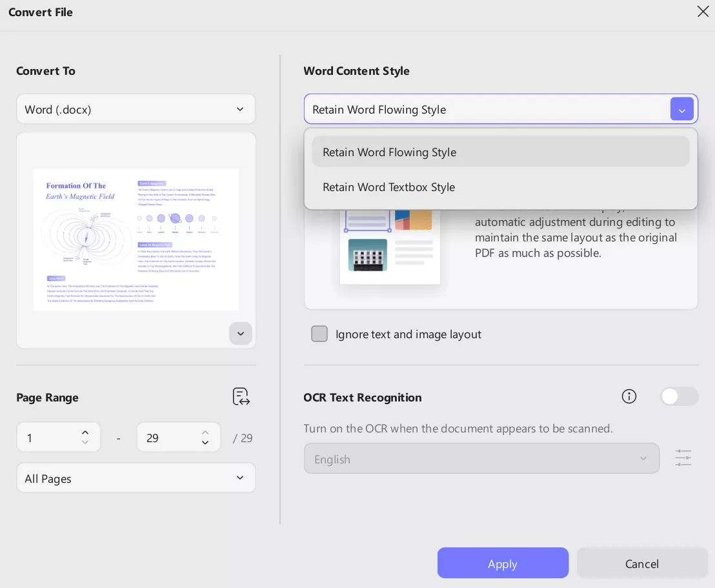Click the Cancel button

pos(641,563)
